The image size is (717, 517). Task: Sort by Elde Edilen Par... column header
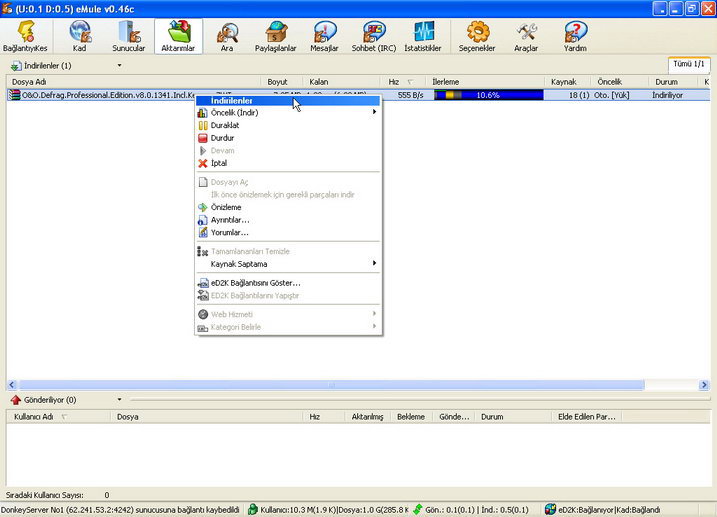point(587,417)
